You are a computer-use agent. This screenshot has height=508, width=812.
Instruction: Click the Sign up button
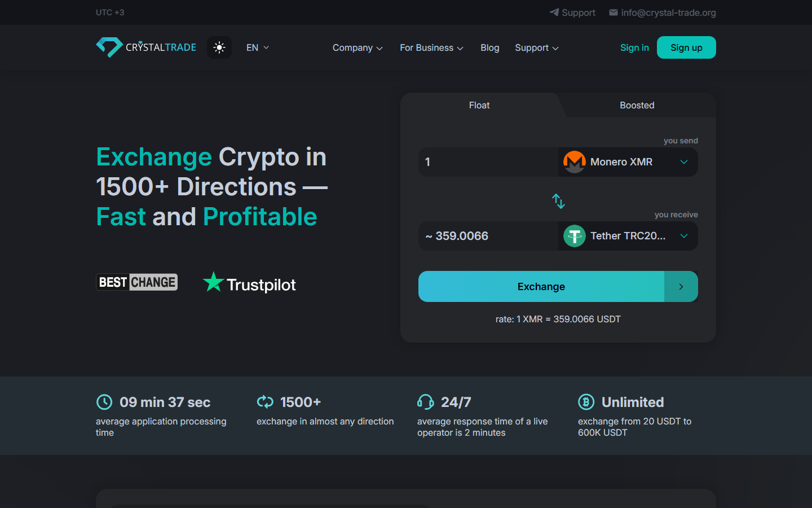[686, 47]
